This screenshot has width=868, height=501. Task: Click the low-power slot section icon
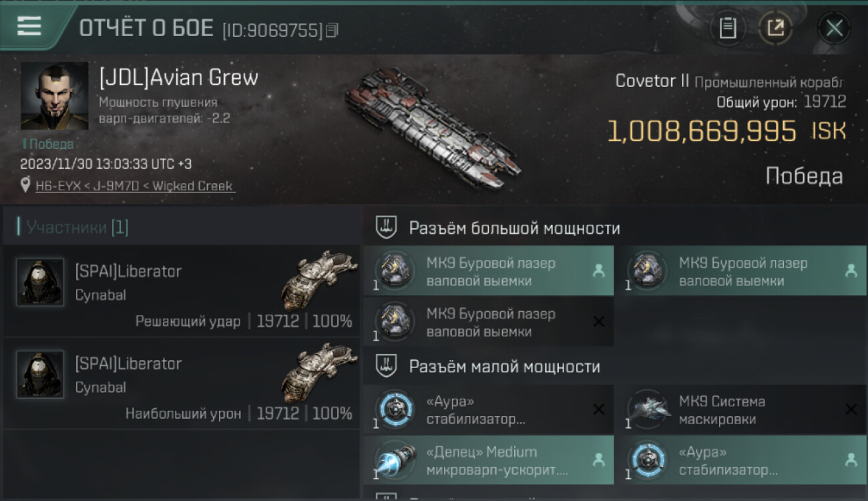pyautogui.click(x=386, y=366)
